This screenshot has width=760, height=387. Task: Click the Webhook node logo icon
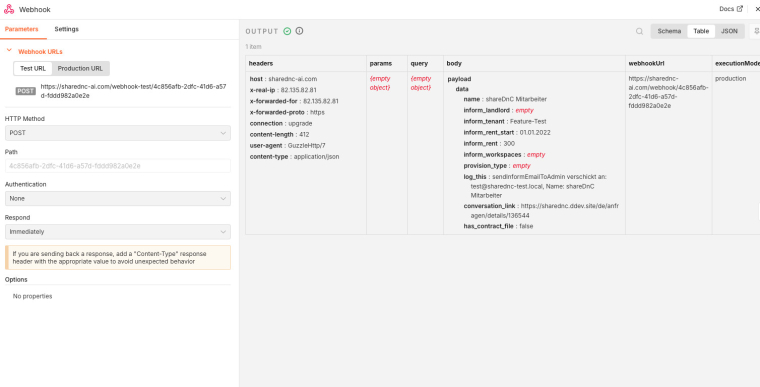9,9
